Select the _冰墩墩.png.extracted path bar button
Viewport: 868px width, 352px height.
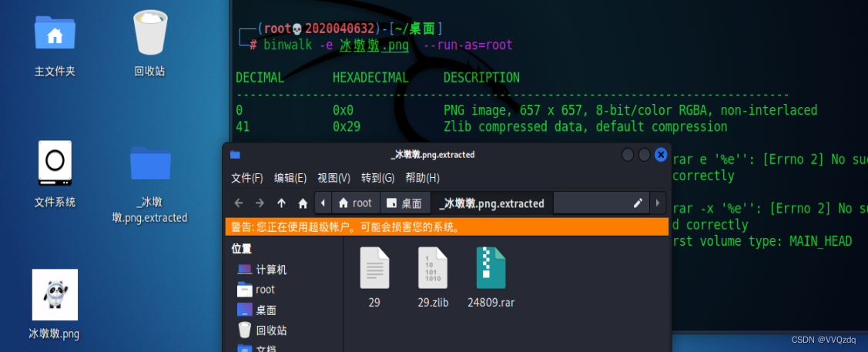point(491,203)
